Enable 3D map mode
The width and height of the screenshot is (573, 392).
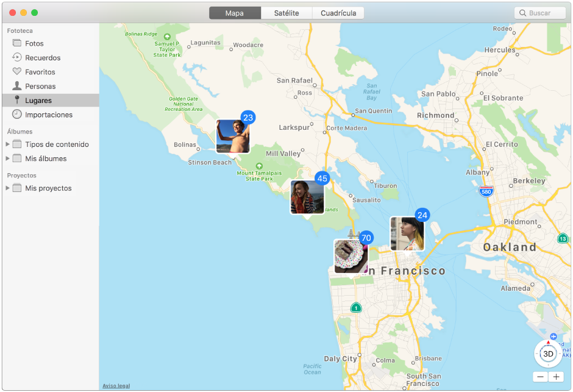(548, 354)
